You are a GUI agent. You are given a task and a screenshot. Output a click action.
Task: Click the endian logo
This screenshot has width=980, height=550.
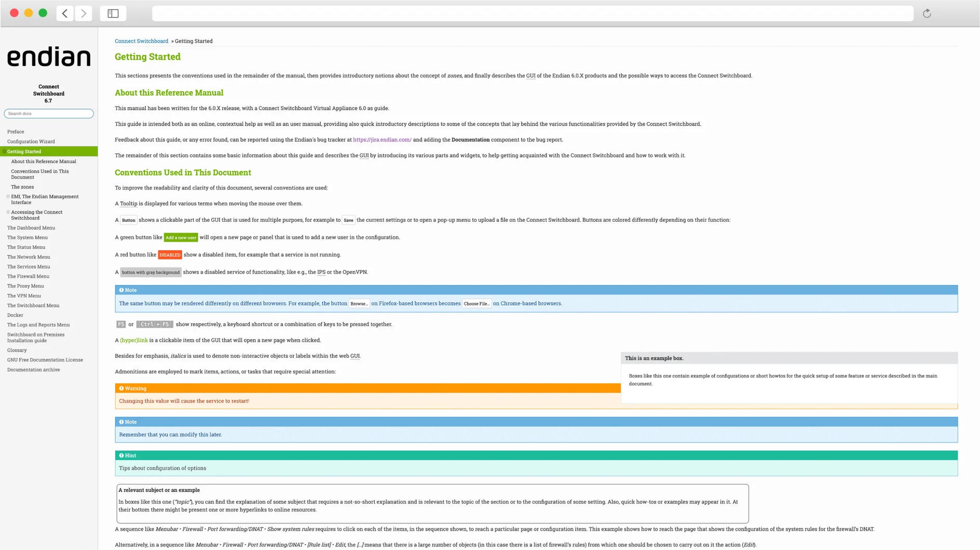click(x=49, y=57)
